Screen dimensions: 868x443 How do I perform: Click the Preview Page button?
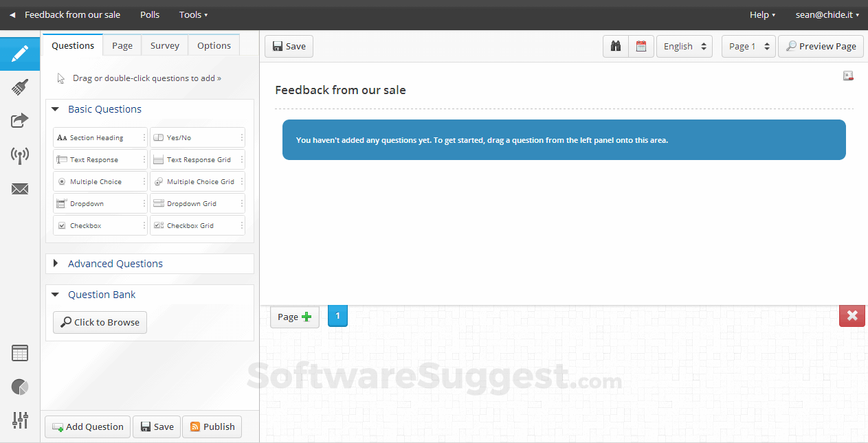click(x=821, y=46)
